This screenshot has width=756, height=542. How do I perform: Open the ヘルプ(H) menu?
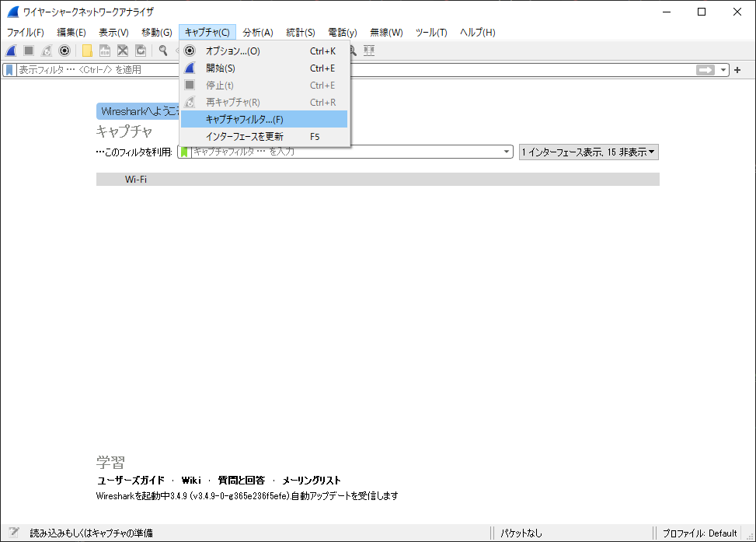coord(477,33)
